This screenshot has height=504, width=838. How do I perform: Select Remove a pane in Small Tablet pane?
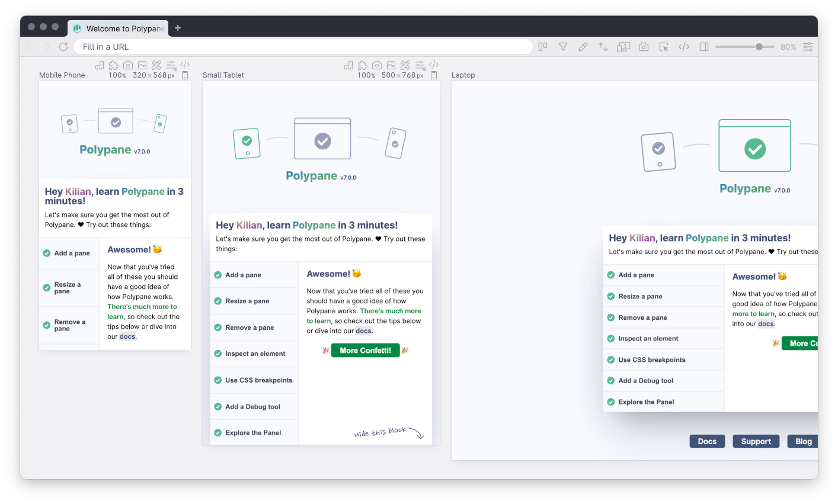coord(254,328)
